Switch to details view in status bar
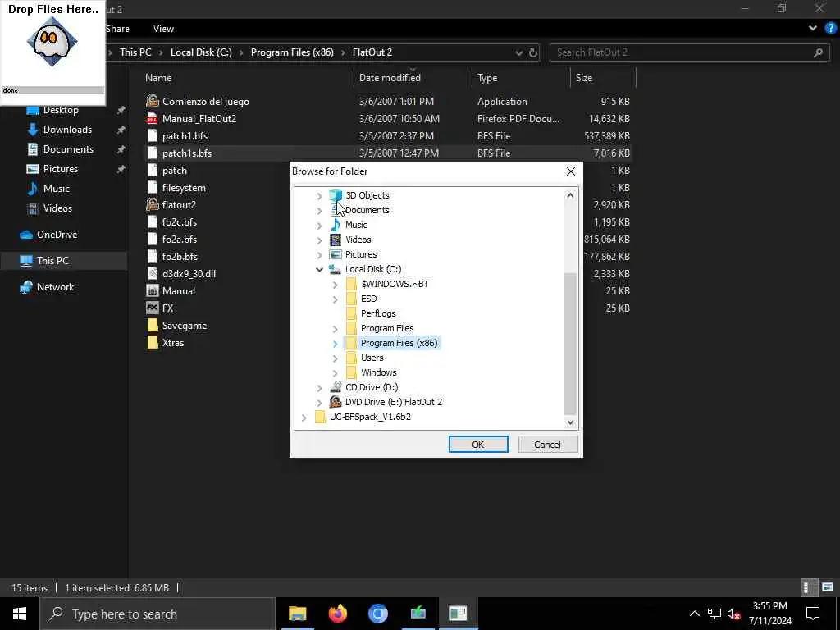The image size is (840, 630). coord(807,587)
